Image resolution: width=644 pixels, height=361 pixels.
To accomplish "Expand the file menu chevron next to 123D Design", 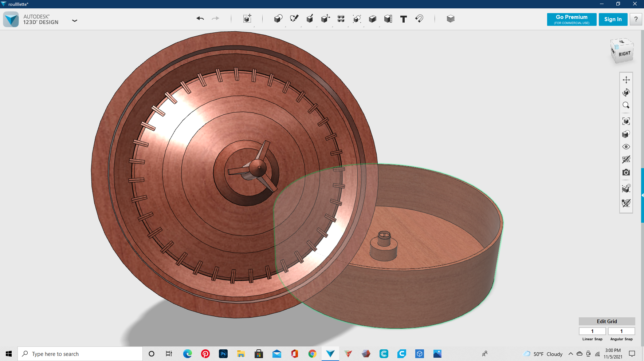I will pos(75,21).
